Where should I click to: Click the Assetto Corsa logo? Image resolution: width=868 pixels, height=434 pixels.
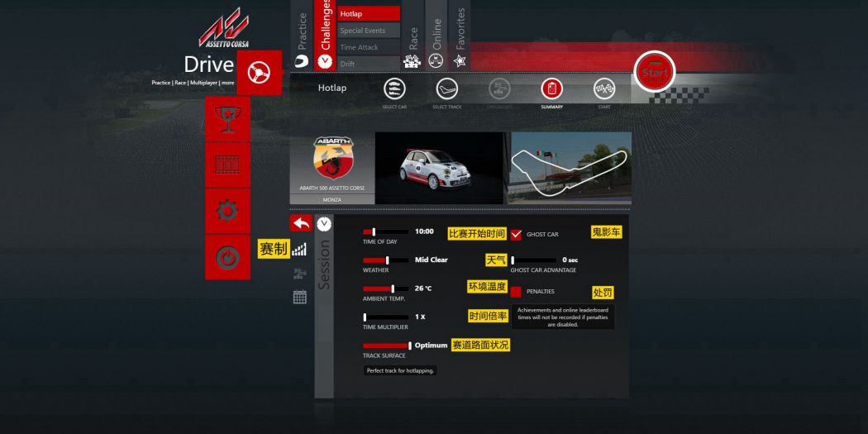click(224, 27)
